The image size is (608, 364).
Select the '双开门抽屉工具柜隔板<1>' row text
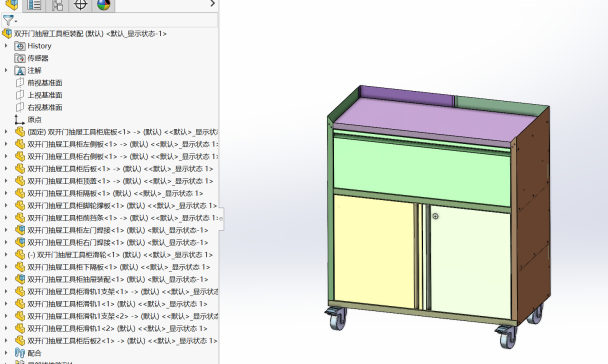coord(115,193)
